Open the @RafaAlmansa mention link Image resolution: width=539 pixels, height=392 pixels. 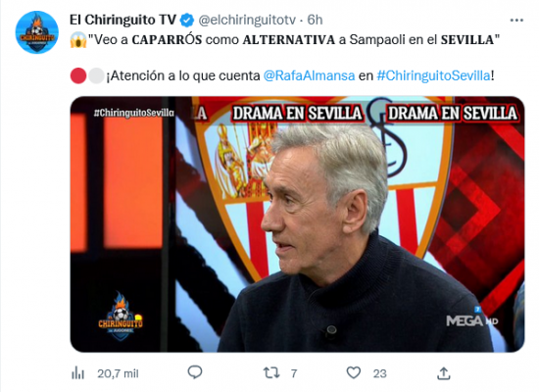309,75
